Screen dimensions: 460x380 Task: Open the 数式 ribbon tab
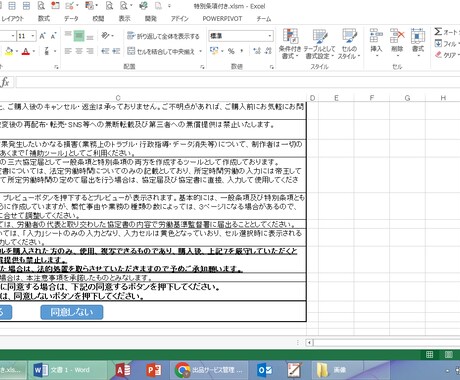44,19
